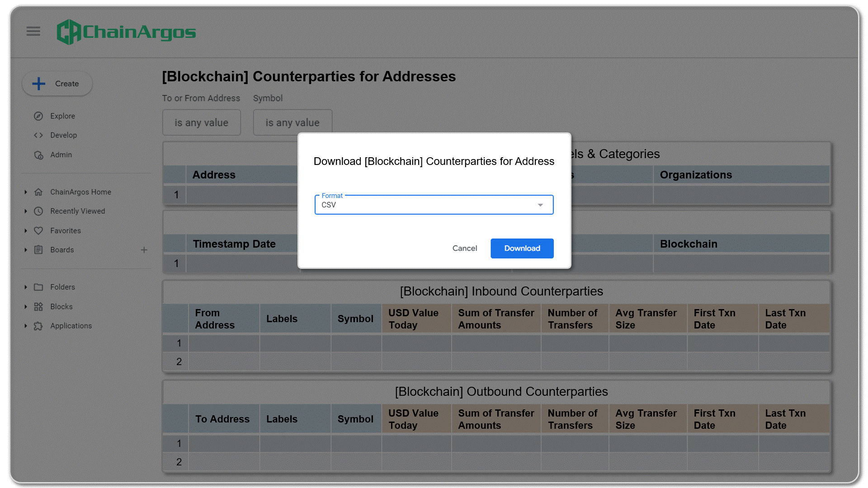Select the Explore navigation item
The image size is (868, 488).
(62, 116)
